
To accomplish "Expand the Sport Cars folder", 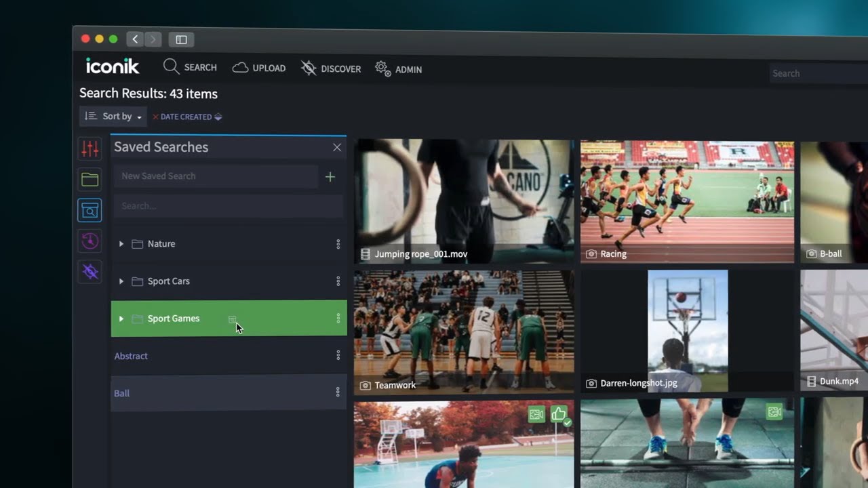I will tap(121, 281).
